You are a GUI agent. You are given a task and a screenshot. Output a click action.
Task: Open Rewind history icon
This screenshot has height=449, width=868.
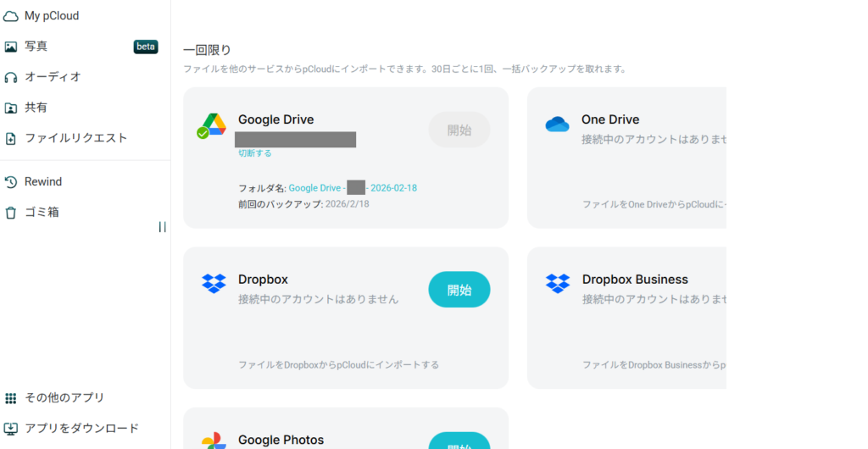(11, 182)
